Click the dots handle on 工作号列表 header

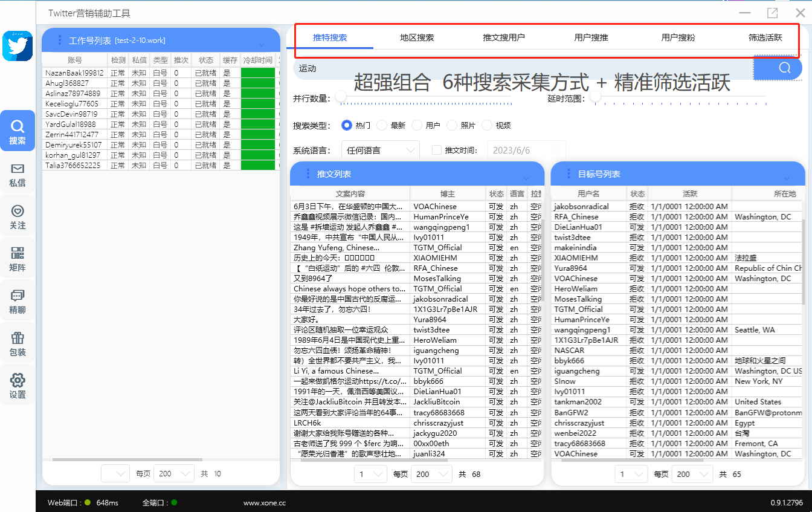tap(59, 40)
